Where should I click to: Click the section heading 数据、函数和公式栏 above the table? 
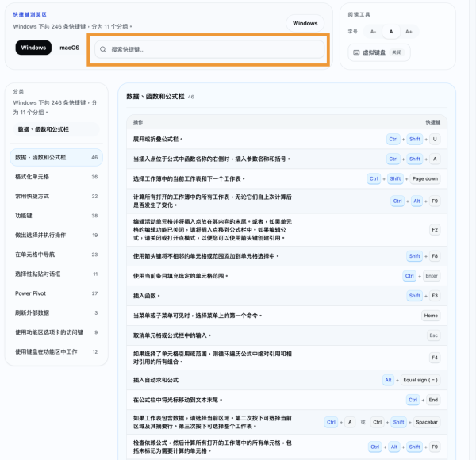pyautogui.click(x=155, y=97)
